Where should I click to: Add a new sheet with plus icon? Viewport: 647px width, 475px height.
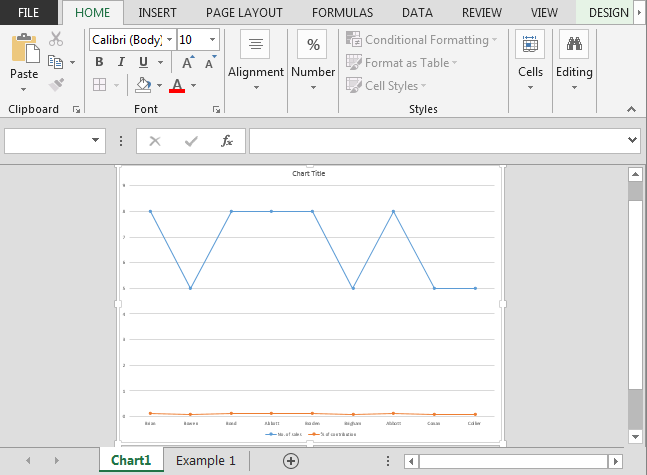(291, 461)
